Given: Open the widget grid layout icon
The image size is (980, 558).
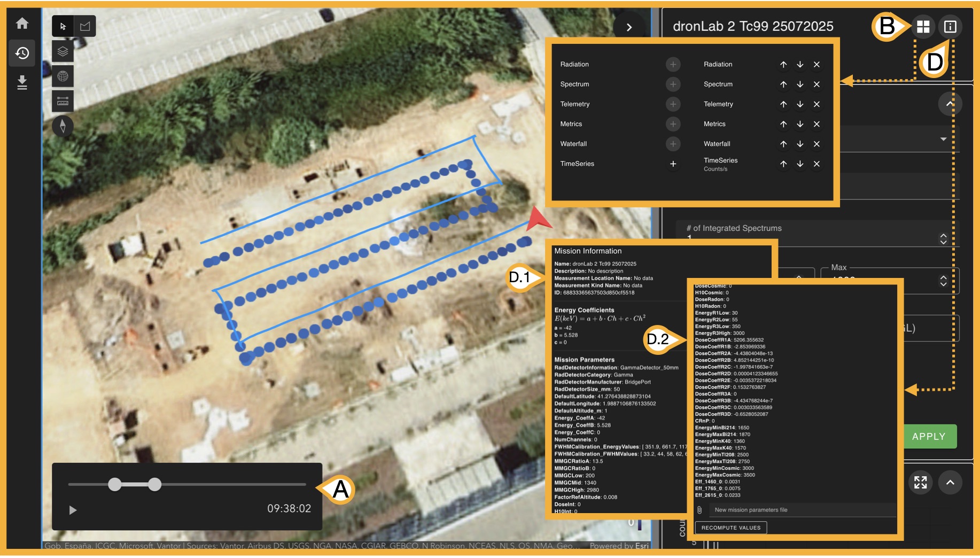Looking at the screenshot, I should 923,27.
